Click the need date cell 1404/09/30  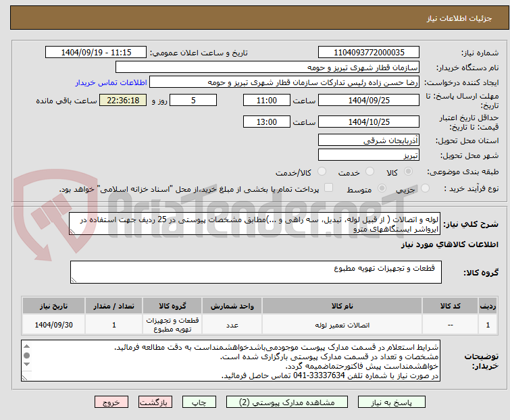[53, 325]
